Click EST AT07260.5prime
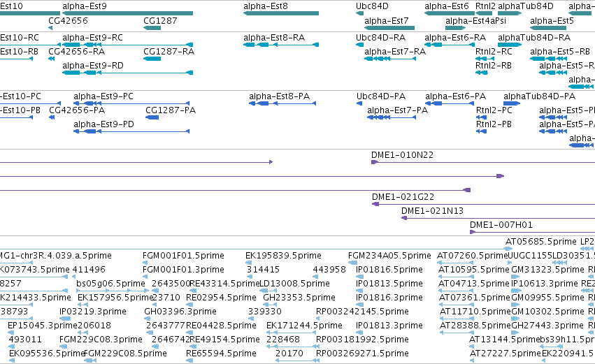Image resolution: width=595 pixels, height=364 pixels. pyautogui.click(x=473, y=256)
